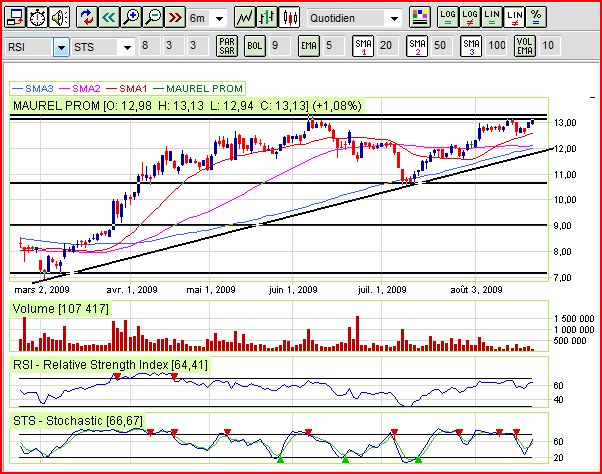Click the SMA3 period field showing 100
This screenshot has height=474, width=602.
point(496,46)
